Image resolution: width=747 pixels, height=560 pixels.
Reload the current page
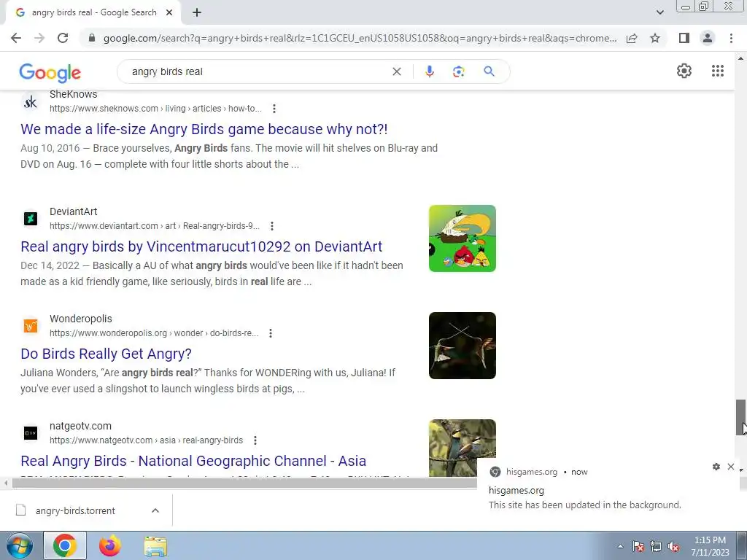click(x=63, y=38)
